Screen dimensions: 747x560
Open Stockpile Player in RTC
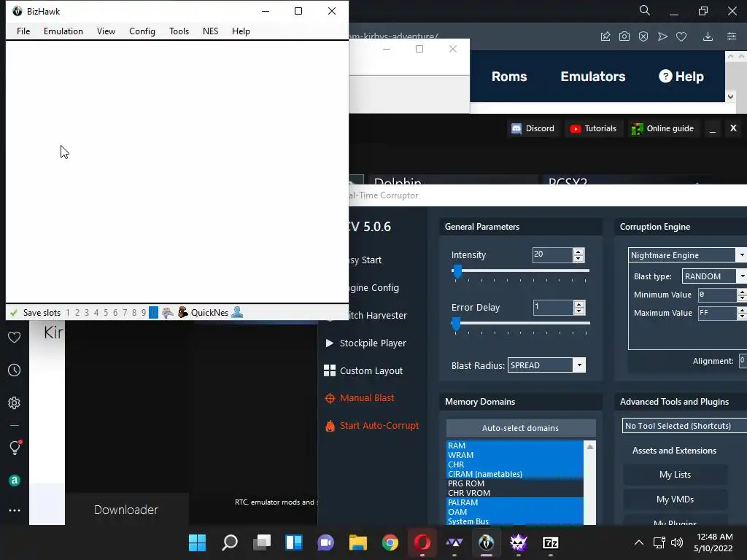click(x=366, y=343)
